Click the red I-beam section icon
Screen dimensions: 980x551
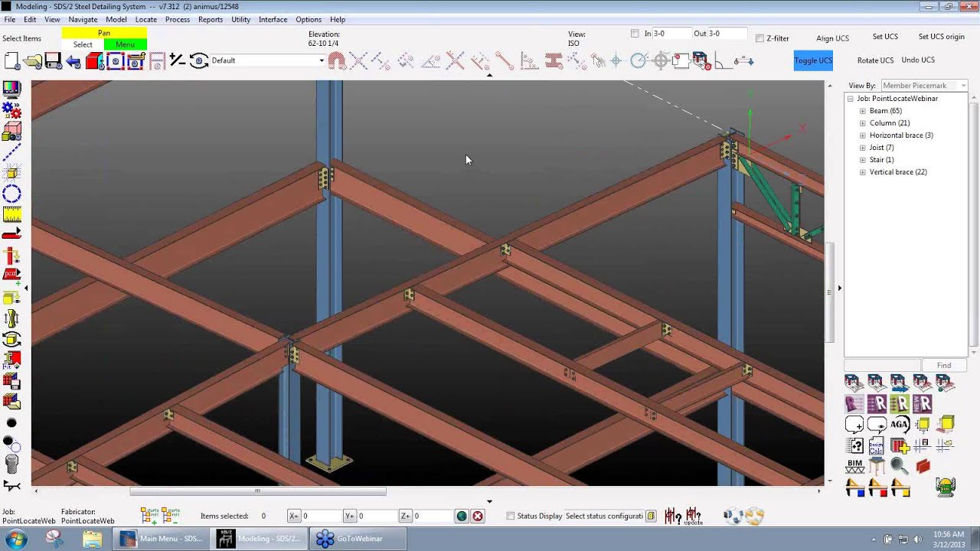(x=554, y=61)
